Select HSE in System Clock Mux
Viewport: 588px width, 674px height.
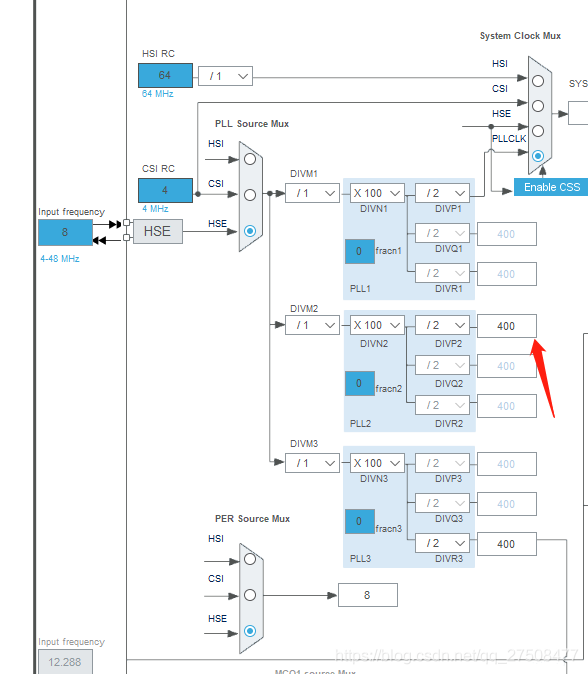538,131
